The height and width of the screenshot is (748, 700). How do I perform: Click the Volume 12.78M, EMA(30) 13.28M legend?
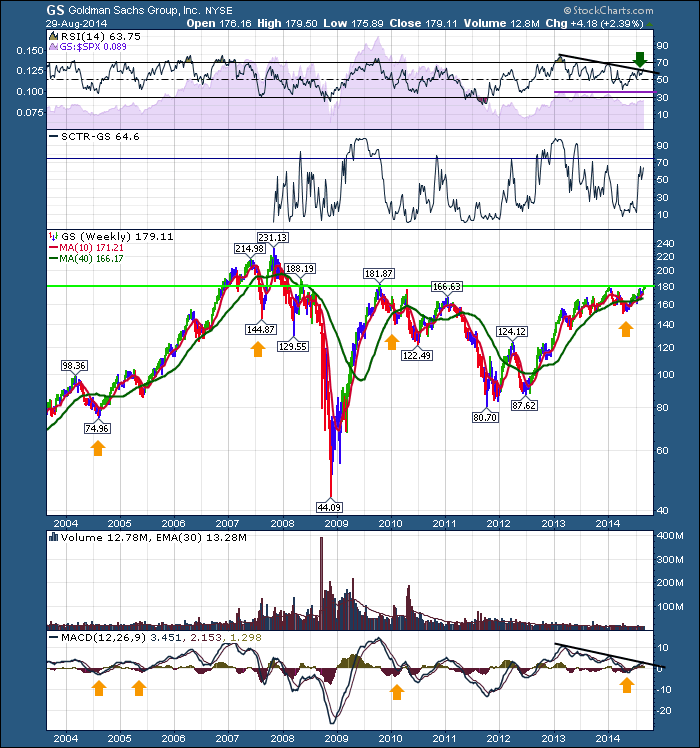[x=154, y=538]
